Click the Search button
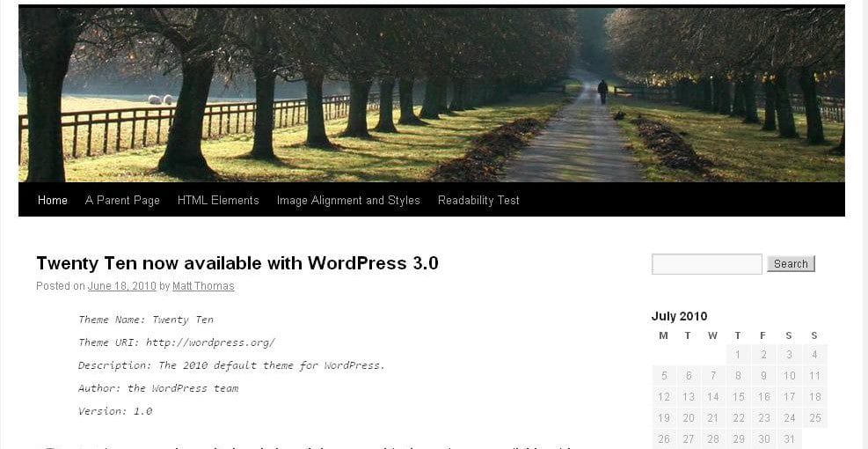This screenshot has height=449, width=868. [791, 264]
